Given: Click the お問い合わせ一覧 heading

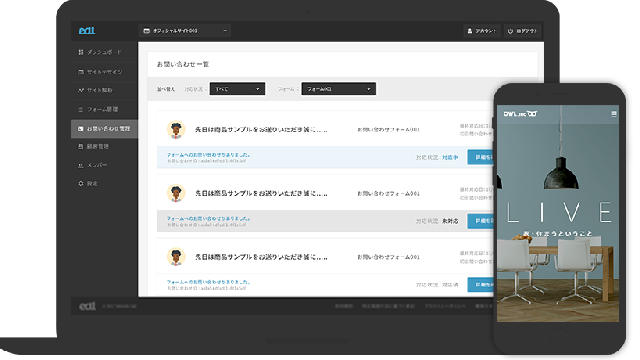Looking at the screenshot, I should pyautogui.click(x=183, y=64).
